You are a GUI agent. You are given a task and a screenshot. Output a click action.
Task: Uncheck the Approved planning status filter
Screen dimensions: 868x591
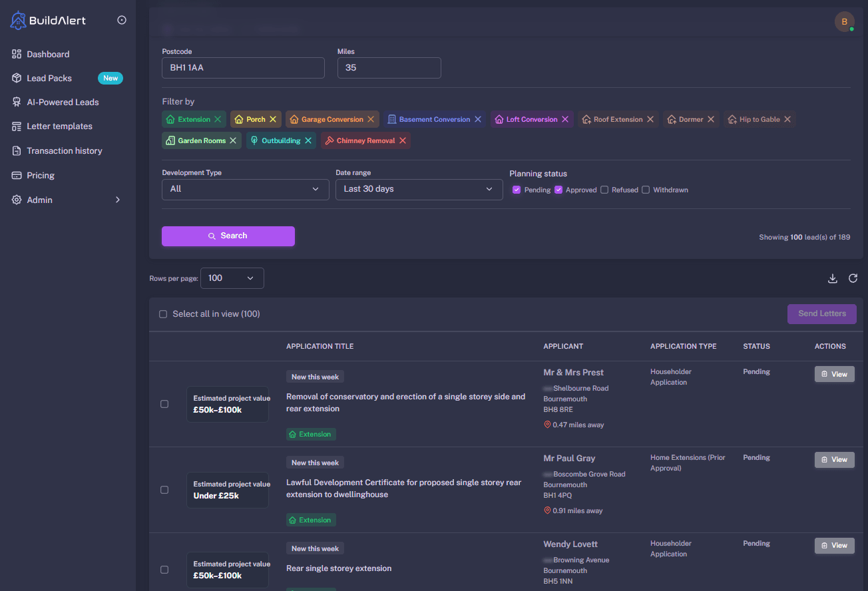coord(558,190)
